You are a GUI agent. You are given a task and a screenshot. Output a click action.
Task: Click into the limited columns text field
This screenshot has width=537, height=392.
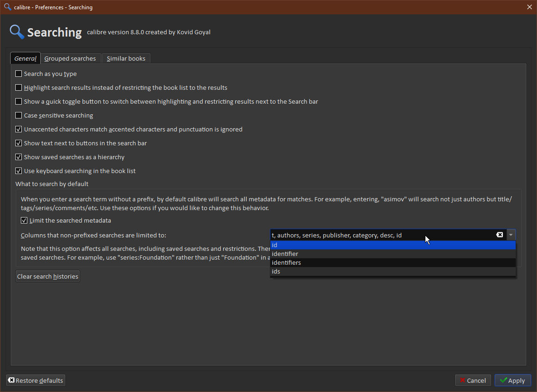(x=382, y=235)
